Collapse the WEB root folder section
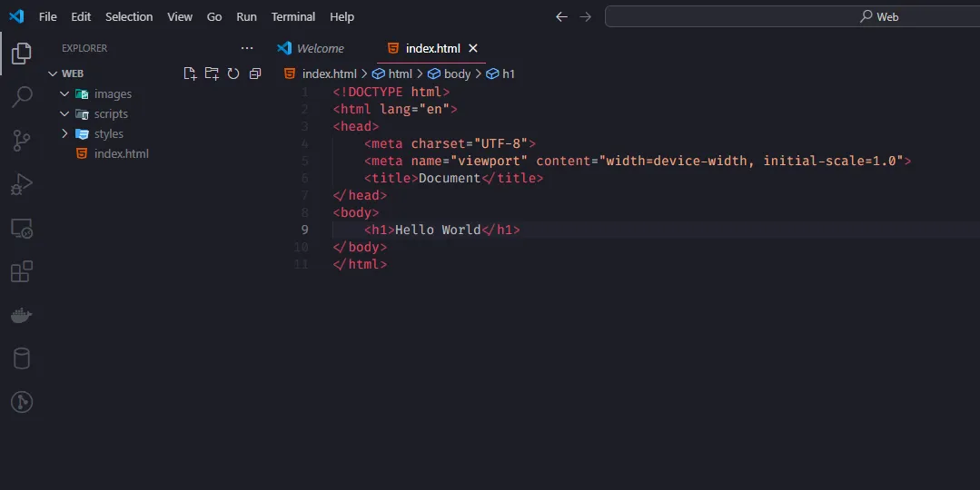The height and width of the screenshot is (490, 980). tap(52, 73)
